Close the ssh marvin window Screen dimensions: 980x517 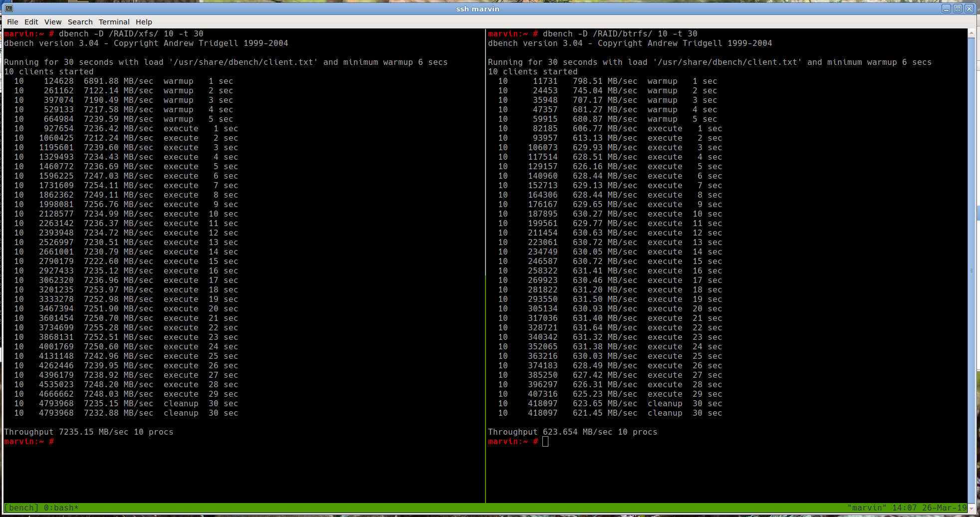click(x=969, y=8)
